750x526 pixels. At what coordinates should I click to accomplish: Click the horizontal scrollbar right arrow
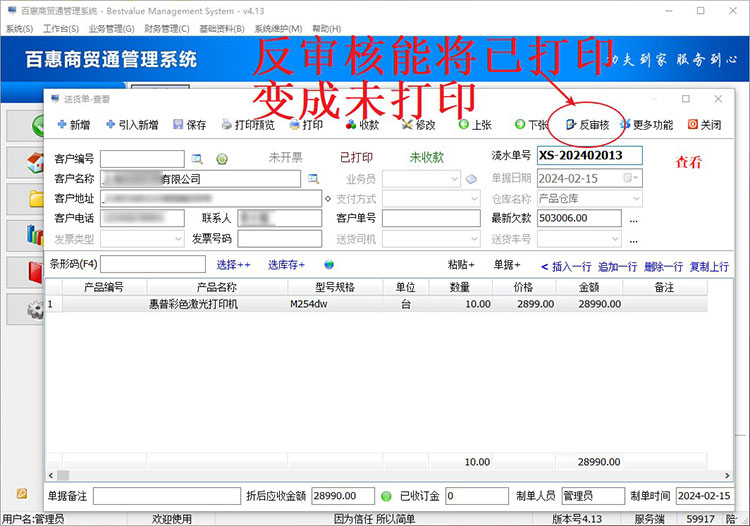[728, 476]
